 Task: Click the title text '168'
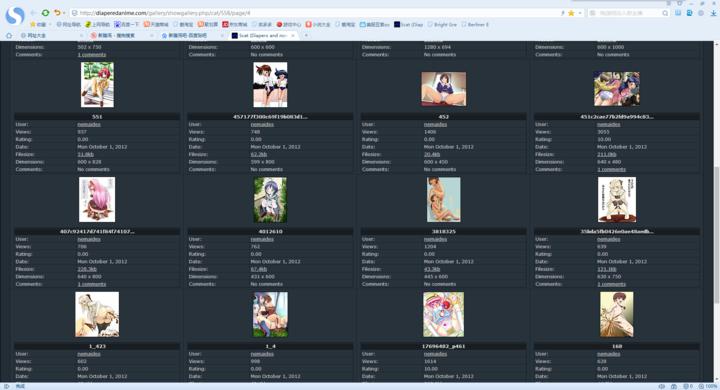coord(617,346)
